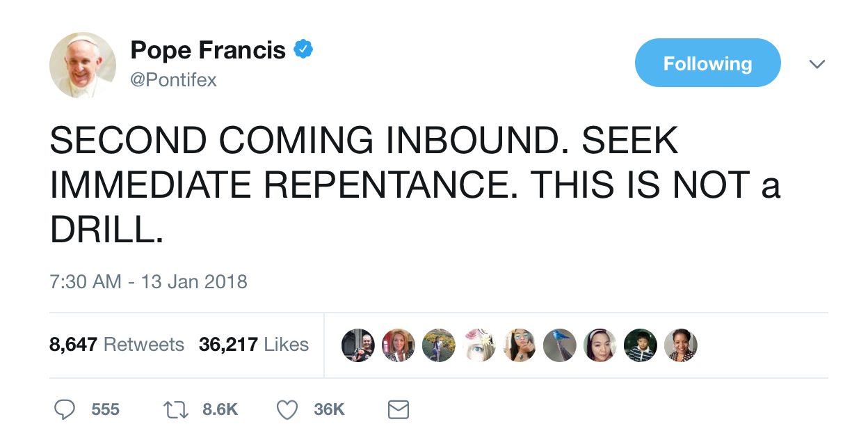The image size is (868, 447).
Task: Click the flower-and-eye liker avatar
Action: pos(479,345)
